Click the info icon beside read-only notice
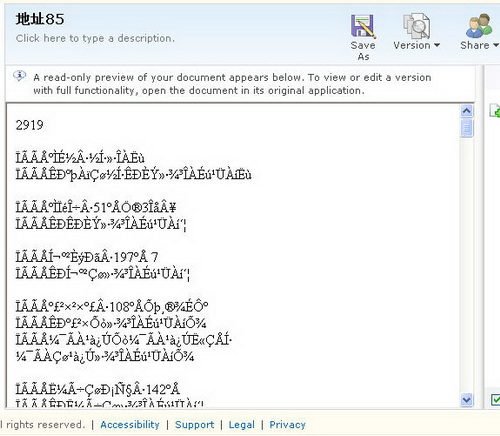 tap(20, 76)
